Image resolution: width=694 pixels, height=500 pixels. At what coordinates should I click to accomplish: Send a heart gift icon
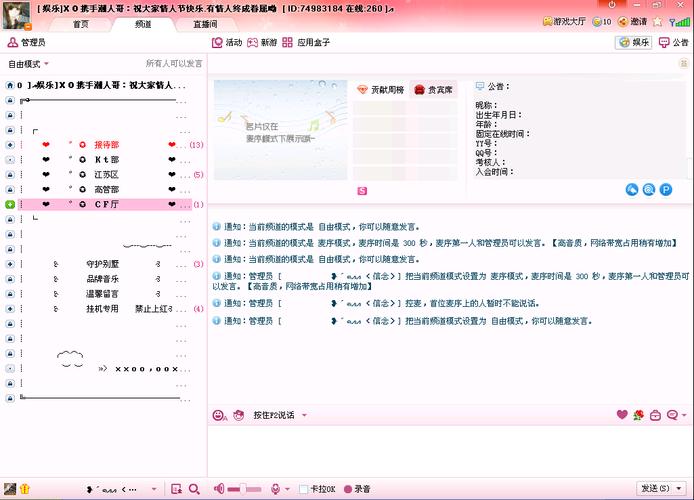(x=622, y=415)
